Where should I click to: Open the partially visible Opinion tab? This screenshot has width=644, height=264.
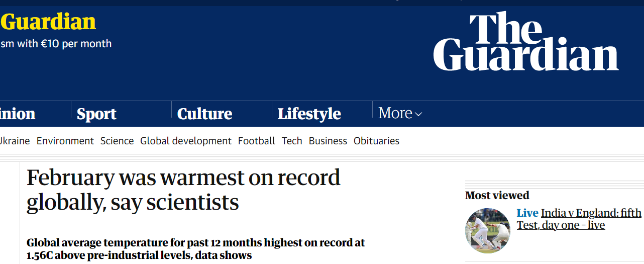coord(18,114)
